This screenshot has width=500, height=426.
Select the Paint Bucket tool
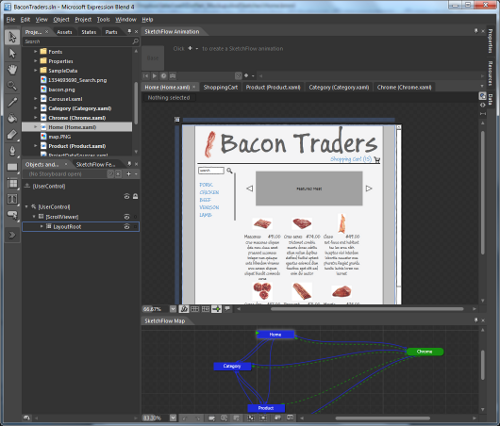point(12,118)
